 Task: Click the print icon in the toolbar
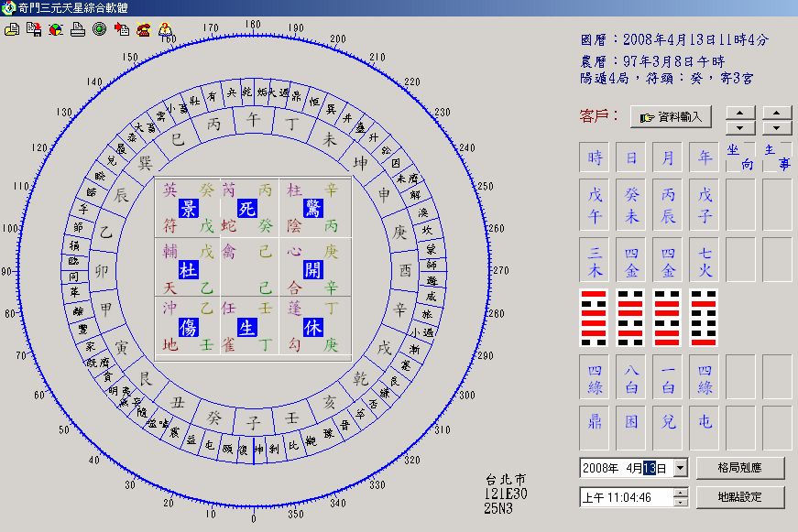(x=77, y=29)
